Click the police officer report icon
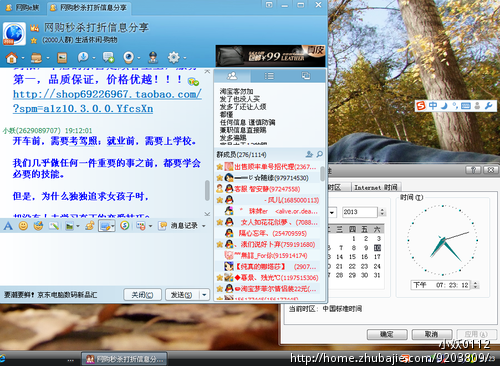 point(153,58)
